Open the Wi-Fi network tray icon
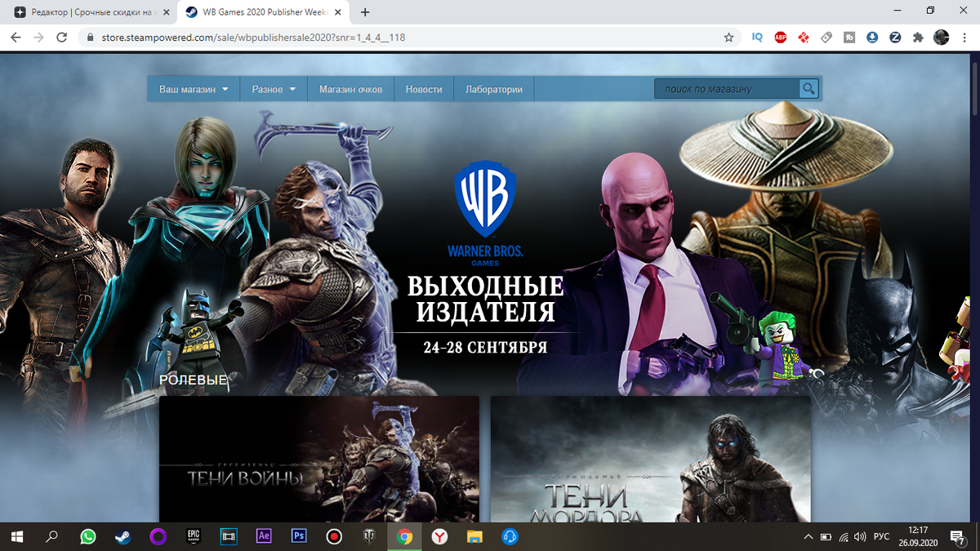The height and width of the screenshot is (551, 980). [844, 536]
